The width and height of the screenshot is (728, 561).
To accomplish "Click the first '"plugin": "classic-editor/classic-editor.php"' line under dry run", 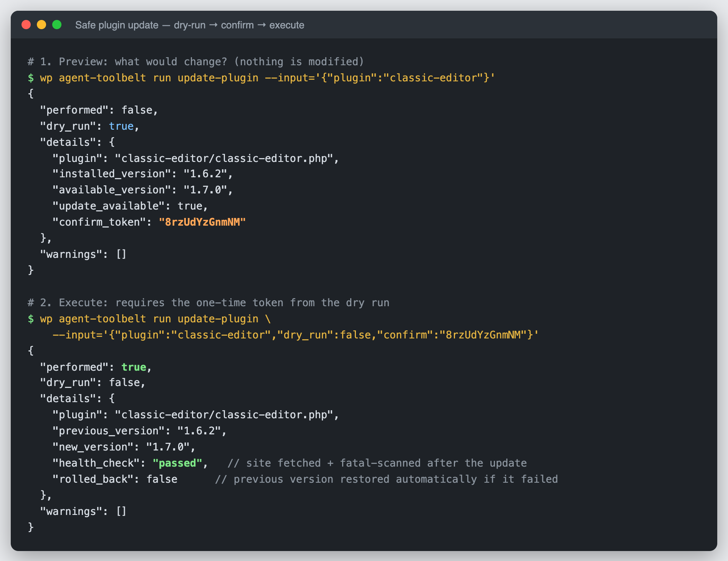I will tap(196, 158).
